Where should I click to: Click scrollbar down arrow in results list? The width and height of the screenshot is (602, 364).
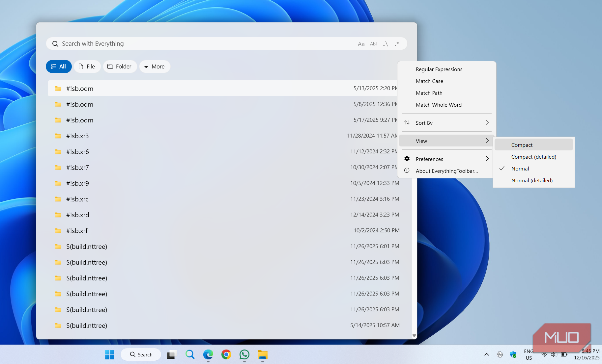pos(414,336)
